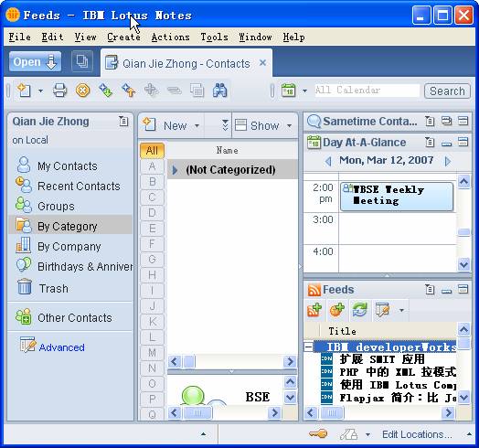This screenshot has height=448, width=479.
Task: Click the subscribe to feed plus icon
Action: tap(314, 310)
